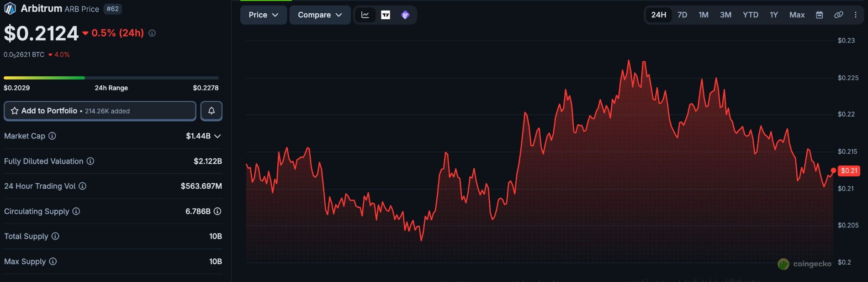The image size is (868, 282).
Task: Click the Total Supply 10B value
Action: tap(216, 236)
